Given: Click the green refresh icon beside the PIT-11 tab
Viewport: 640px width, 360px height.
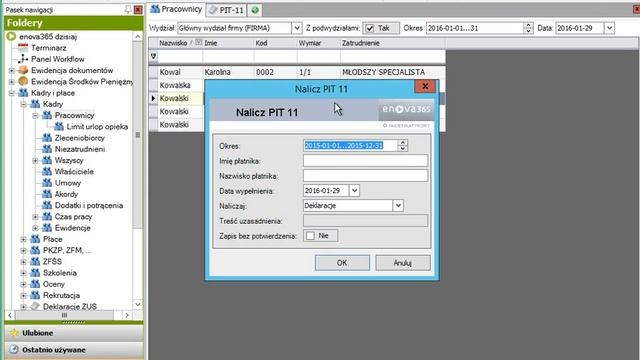Looking at the screenshot, I should [255, 10].
